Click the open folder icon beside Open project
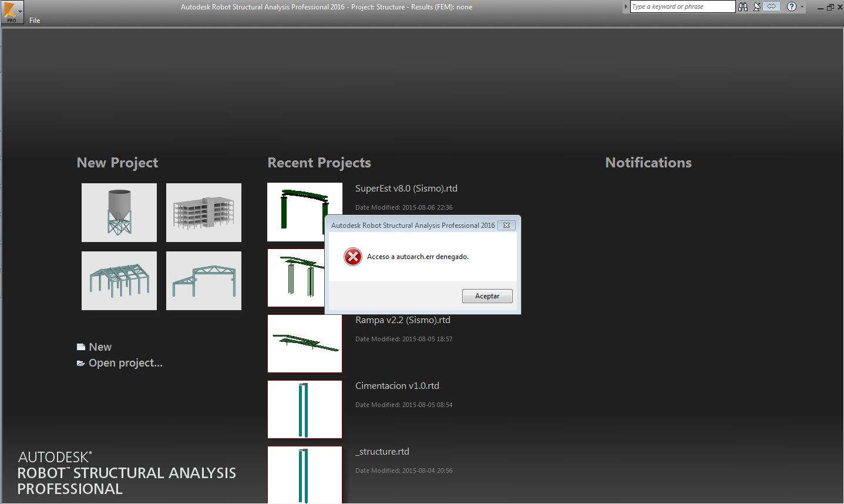The image size is (844, 504). coord(81,364)
